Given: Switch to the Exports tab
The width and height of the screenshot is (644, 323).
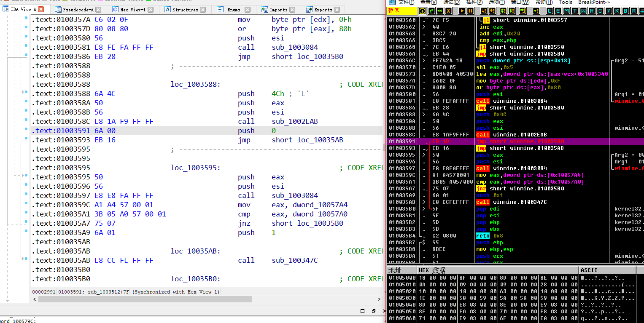Looking at the screenshot, I should [323, 9].
